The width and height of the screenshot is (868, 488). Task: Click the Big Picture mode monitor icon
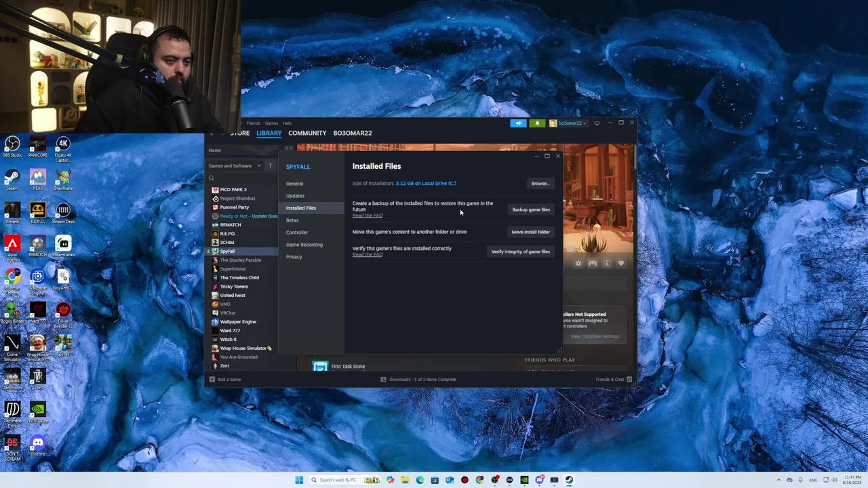point(596,123)
